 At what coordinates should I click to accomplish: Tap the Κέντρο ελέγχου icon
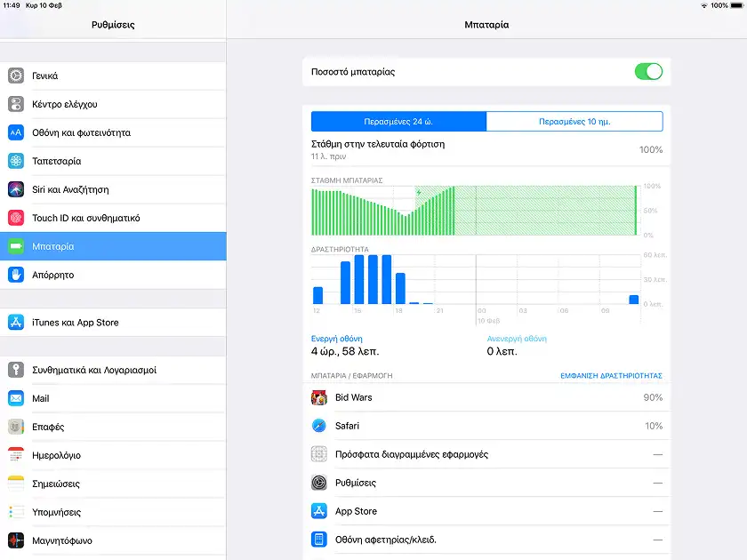16,105
